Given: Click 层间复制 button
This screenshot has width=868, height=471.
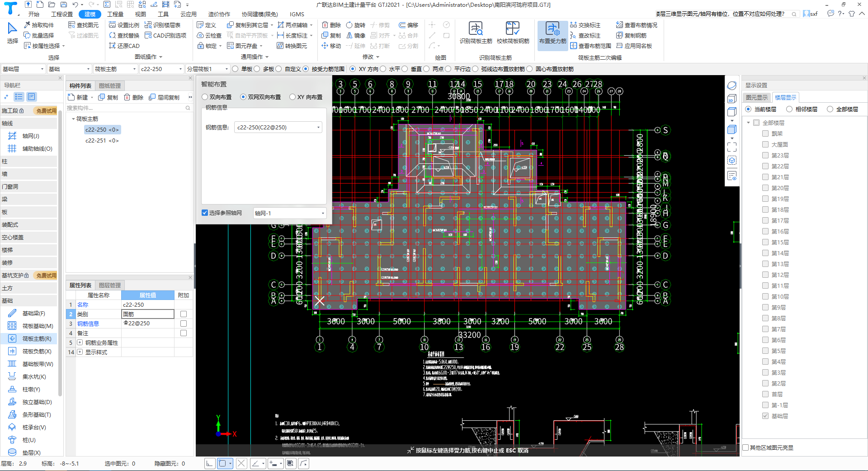Looking at the screenshot, I should click(x=164, y=97).
